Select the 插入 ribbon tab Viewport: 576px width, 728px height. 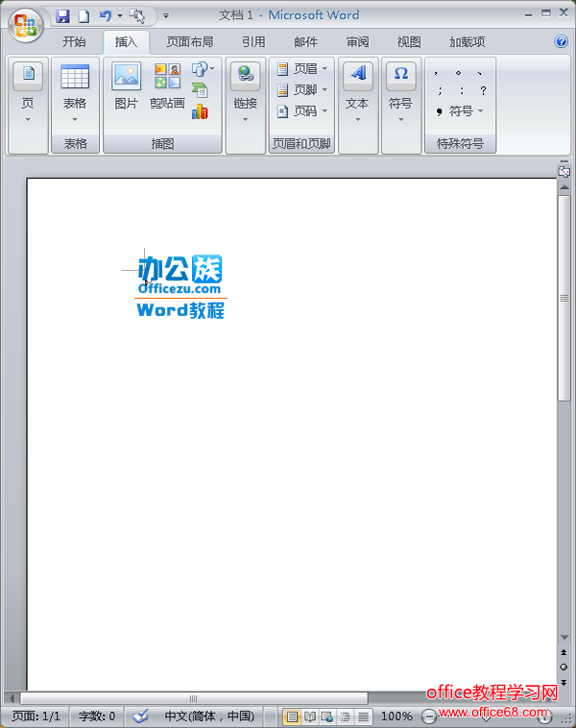(127, 42)
